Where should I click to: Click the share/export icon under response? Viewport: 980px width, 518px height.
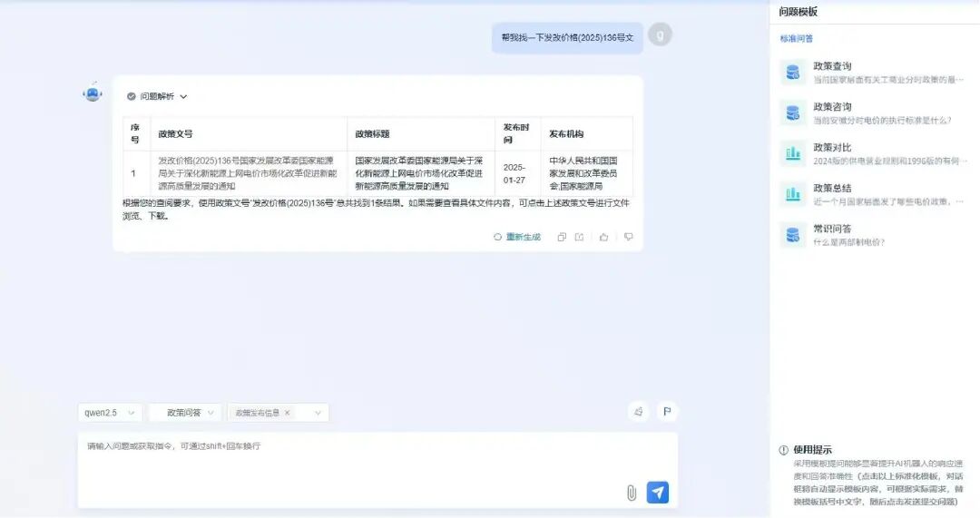[579, 238]
